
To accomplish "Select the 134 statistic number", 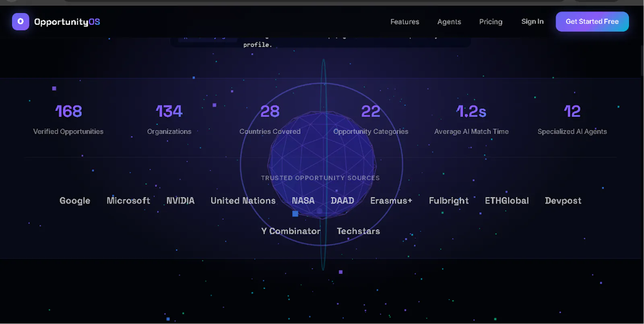I will tap(169, 111).
